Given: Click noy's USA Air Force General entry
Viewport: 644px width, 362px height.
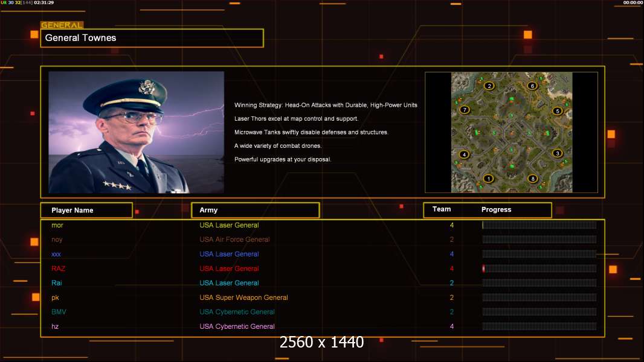Looking at the screenshot, I should pos(234,240).
